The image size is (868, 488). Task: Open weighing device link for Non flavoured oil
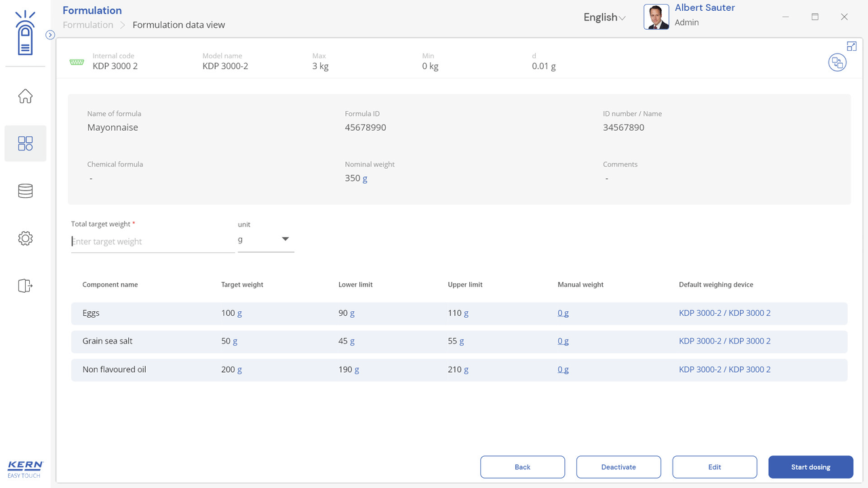point(724,369)
